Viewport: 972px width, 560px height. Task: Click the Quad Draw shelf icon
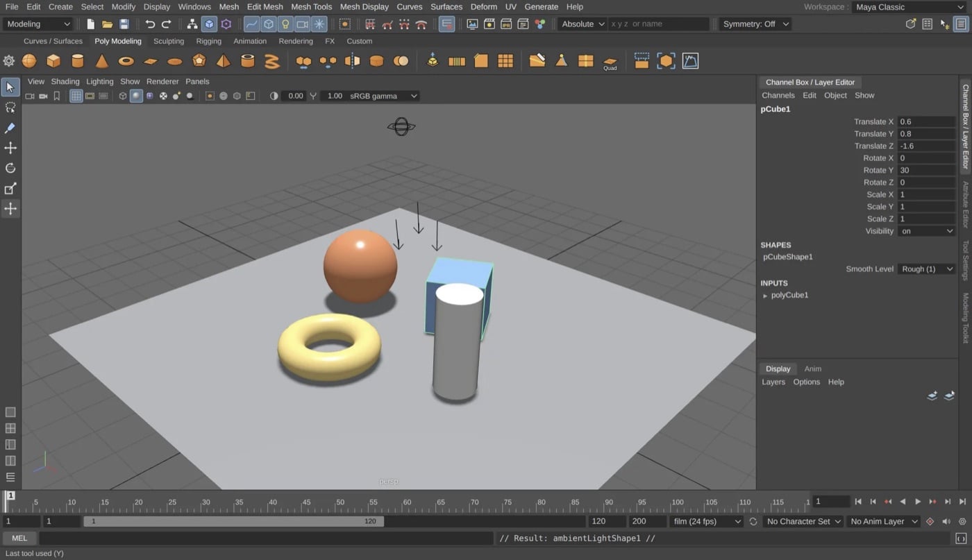(610, 62)
